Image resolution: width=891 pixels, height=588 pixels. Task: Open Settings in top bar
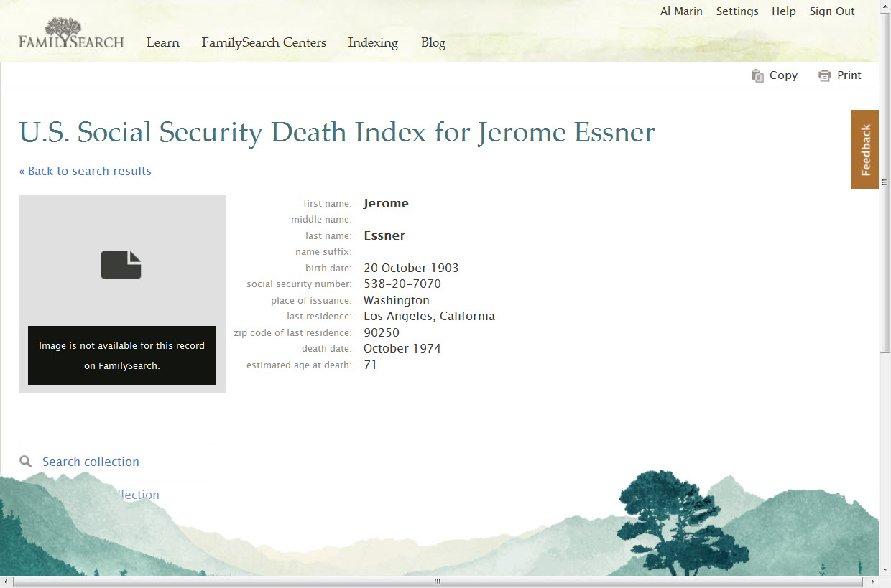(x=737, y=11)
